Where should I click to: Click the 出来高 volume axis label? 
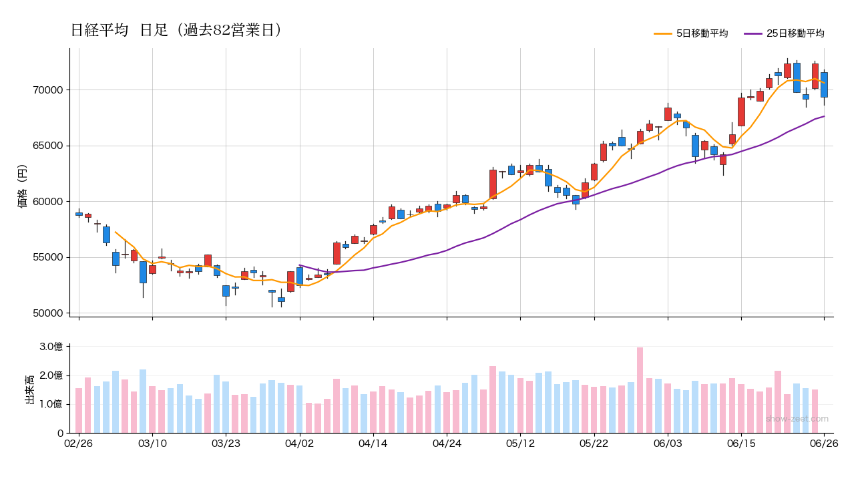29,389
